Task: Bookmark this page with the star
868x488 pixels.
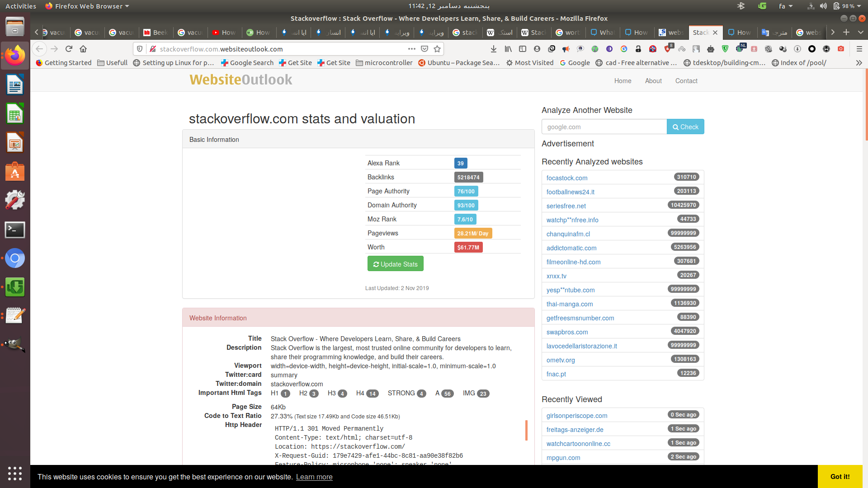Action: pyautogui.click(x=437, y=49)
